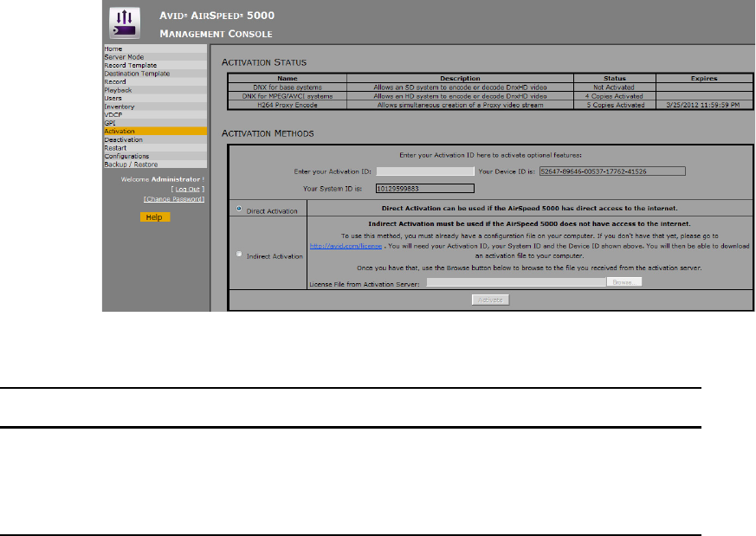Image resolution: width=756 pixels, height=536 pixels.
Task: Open the avid.com/license link
Action: point(346,246)
